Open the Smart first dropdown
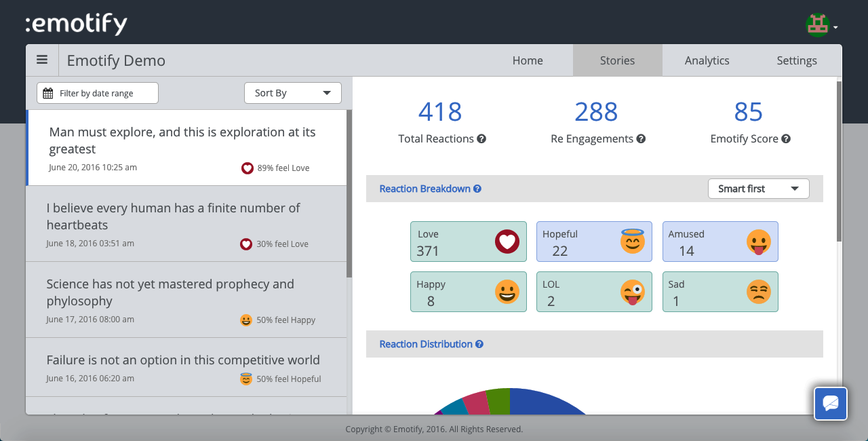 [758, 189]
